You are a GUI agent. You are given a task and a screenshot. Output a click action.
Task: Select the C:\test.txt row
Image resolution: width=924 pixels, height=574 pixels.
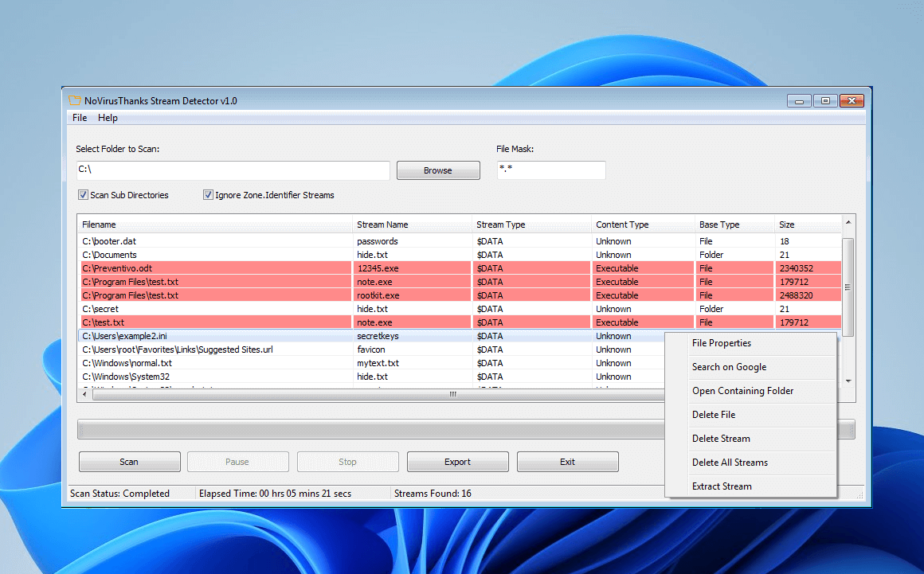(459, 322)
